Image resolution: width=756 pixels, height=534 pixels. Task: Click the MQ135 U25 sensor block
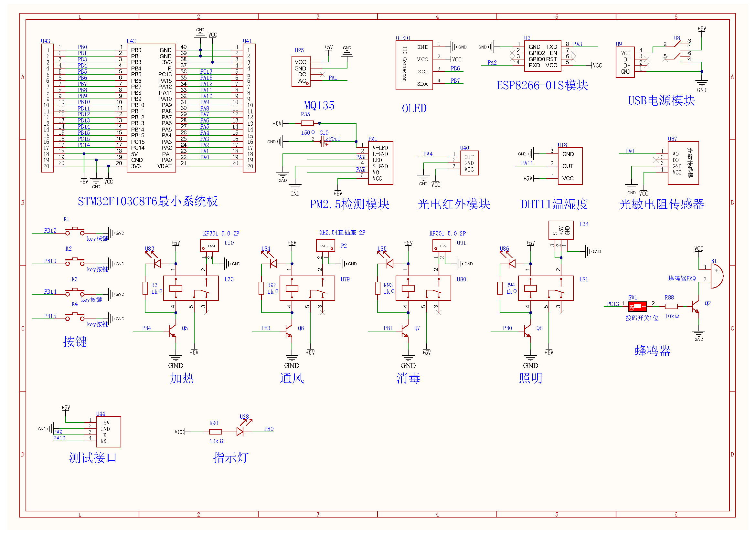click(x=301, y=71)
